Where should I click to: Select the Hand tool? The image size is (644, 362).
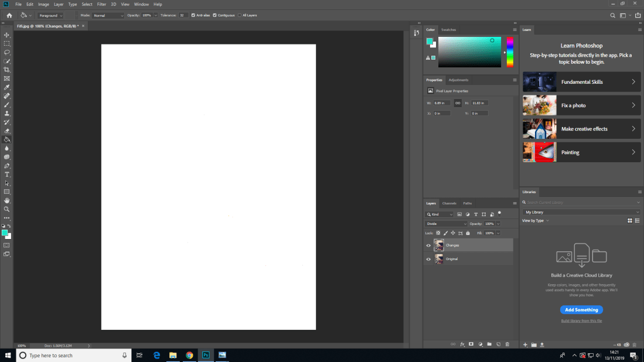tap(7, 200)
